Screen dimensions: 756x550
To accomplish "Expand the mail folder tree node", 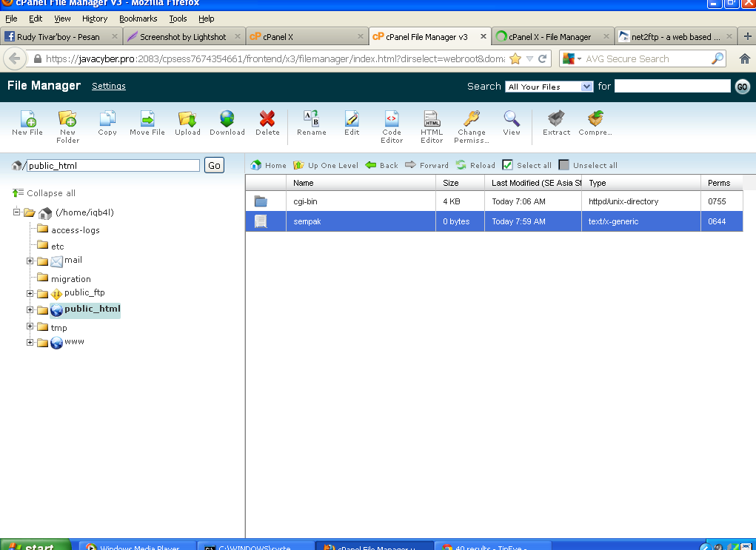I will [30, 261].
